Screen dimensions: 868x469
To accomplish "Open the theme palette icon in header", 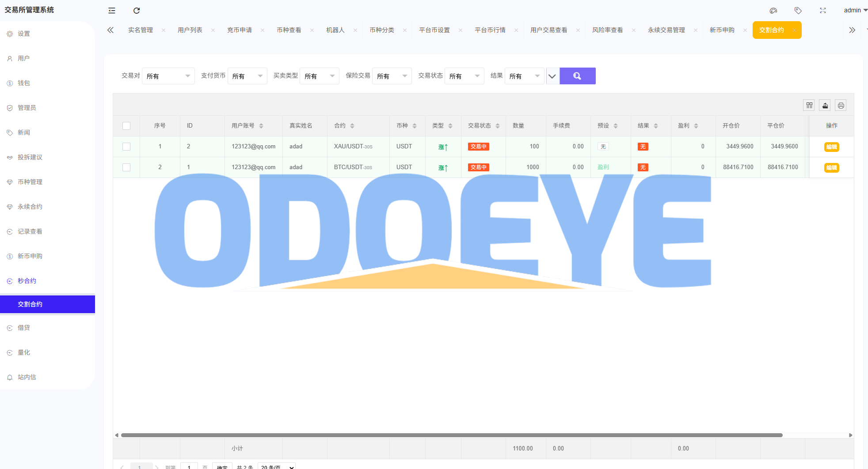I will 773,10.
